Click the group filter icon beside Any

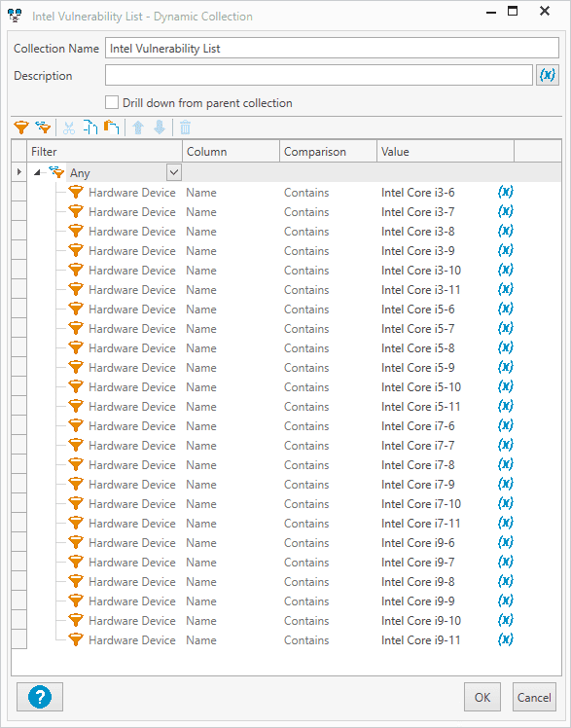(x=56, y=172)
